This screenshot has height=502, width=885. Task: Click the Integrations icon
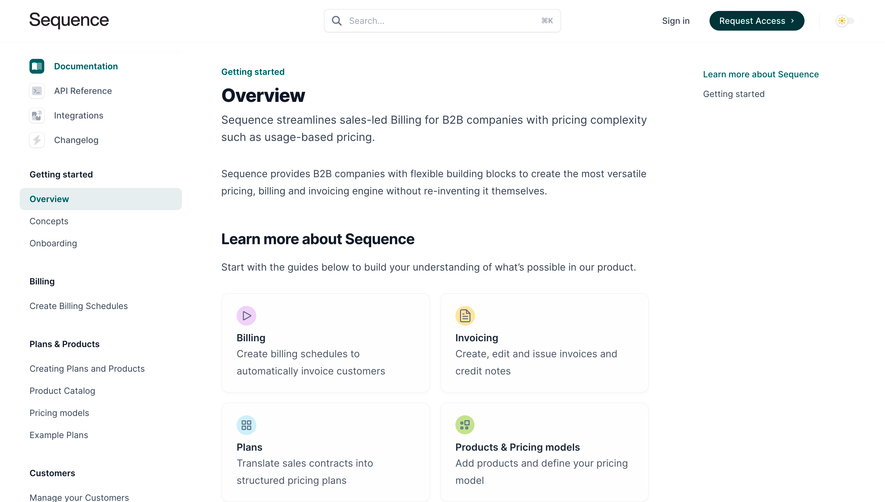[x=37, y=116]
